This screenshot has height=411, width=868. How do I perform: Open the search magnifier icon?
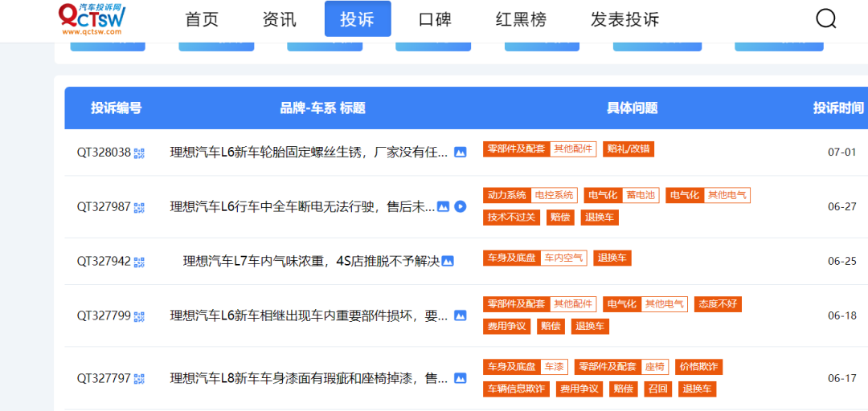tap(826, 18)
